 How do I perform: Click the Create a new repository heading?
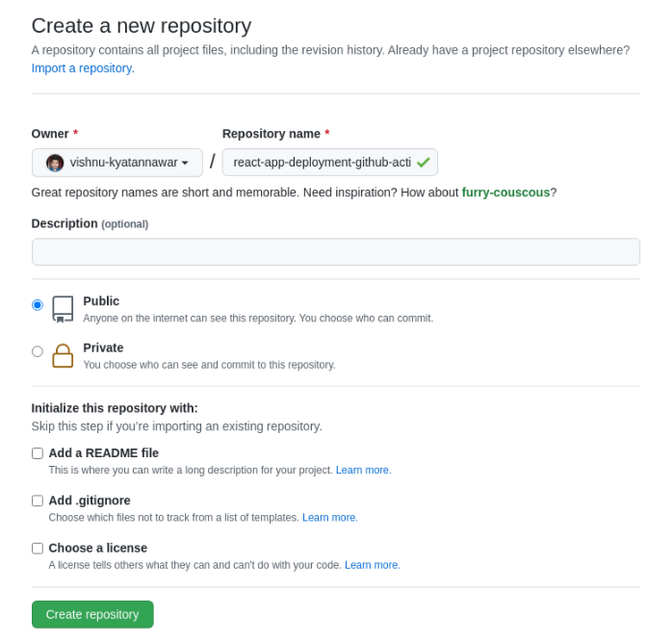pos(142,26)
